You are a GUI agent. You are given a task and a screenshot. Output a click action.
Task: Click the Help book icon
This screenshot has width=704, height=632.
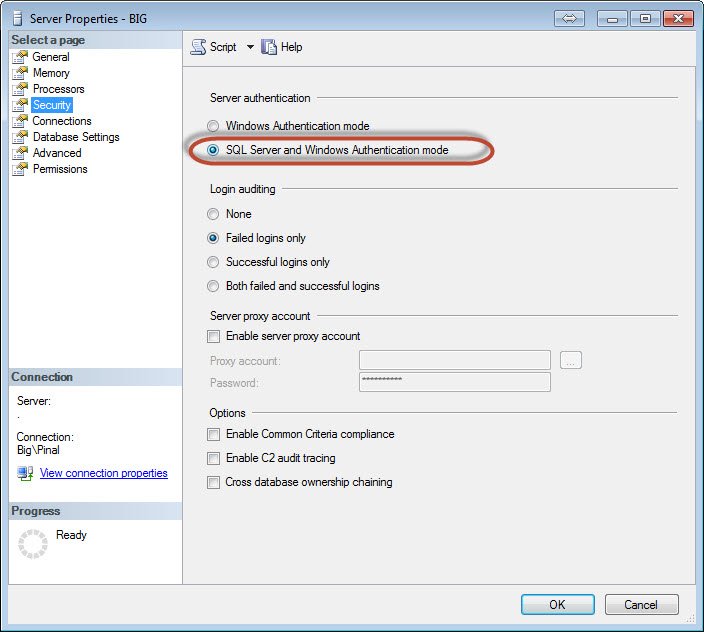point(269,47)
